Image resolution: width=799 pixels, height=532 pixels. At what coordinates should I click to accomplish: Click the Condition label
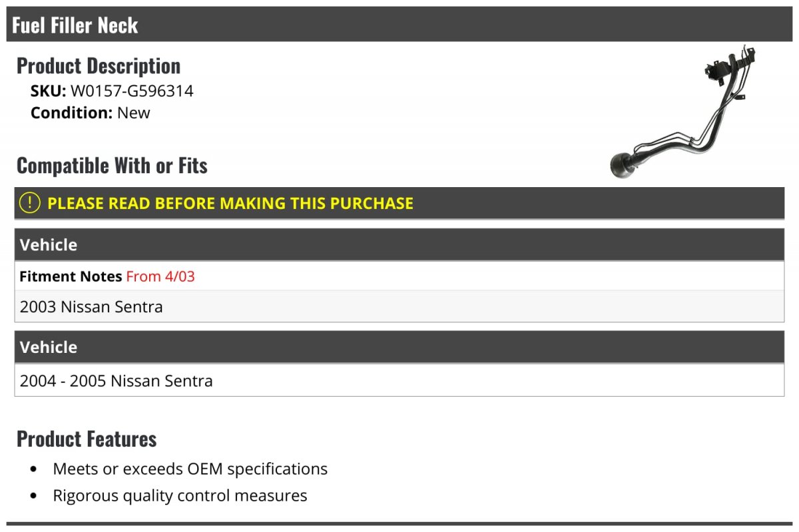(x=72, y=113)
